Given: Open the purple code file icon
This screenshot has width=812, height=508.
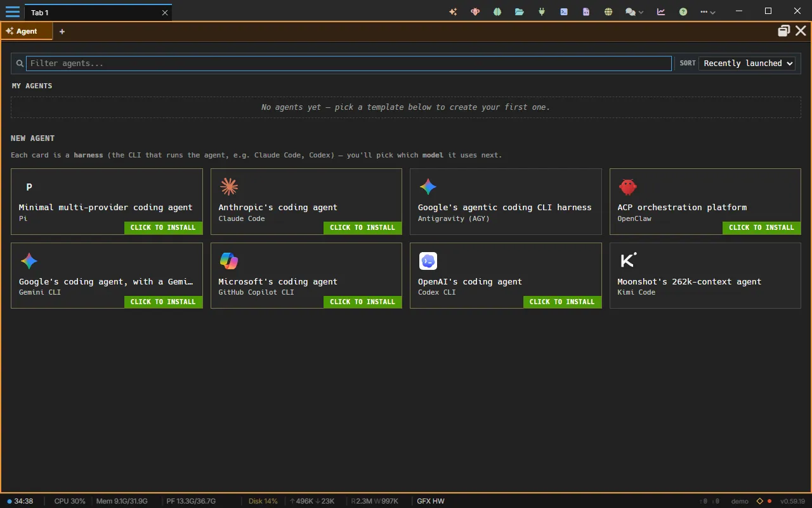Looking at the screenshot, I should (x=586, y=11).
